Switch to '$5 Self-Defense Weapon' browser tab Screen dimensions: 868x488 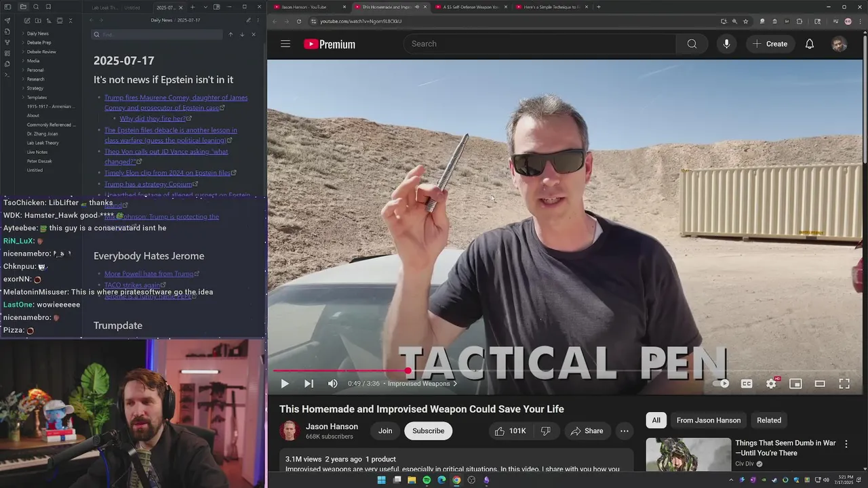pyautogui.click(x=471, y=7)
